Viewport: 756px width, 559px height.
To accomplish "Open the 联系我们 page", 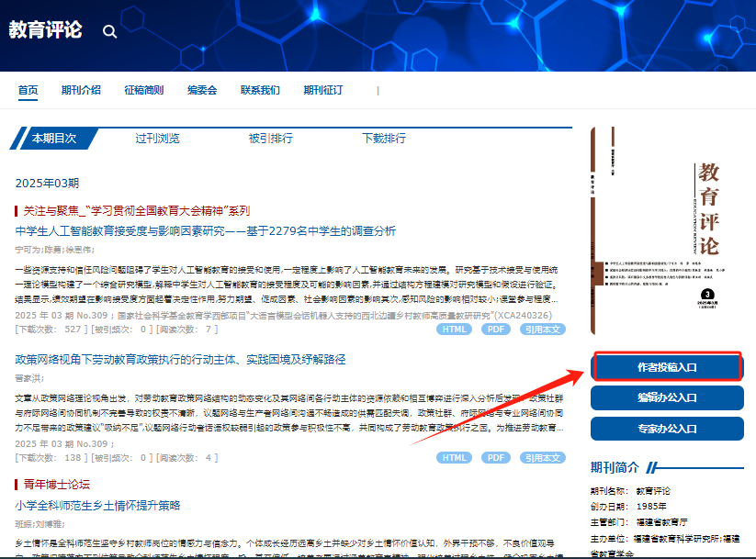I will coord(258,91).
